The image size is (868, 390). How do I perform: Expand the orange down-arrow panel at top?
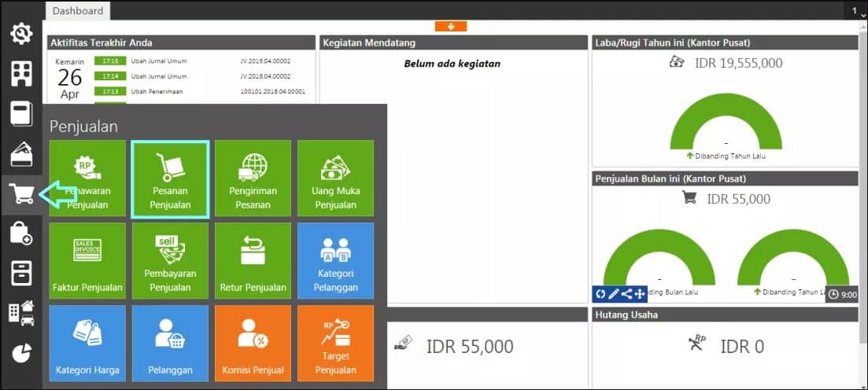pyautogui.click(x=451, y=27)
